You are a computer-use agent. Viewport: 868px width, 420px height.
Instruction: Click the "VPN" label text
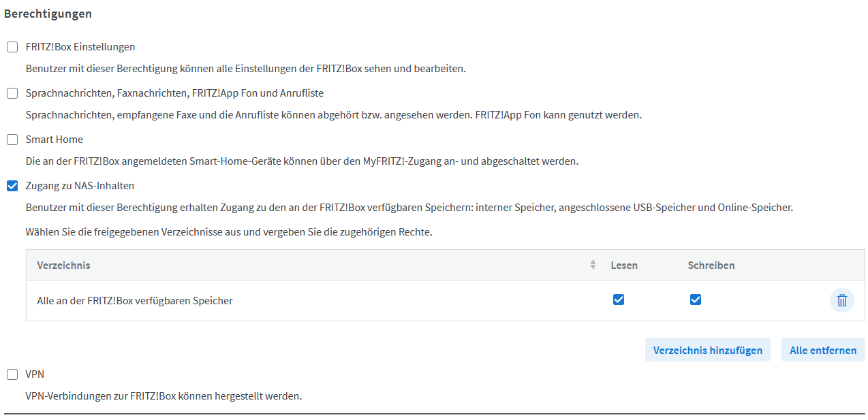pos(35,374)
